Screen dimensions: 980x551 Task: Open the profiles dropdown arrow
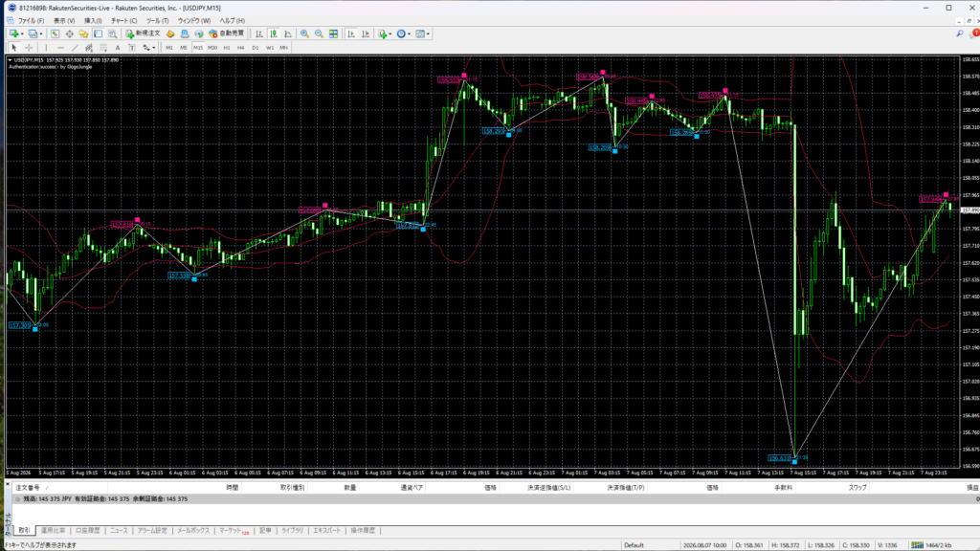[x=40, y=33]
